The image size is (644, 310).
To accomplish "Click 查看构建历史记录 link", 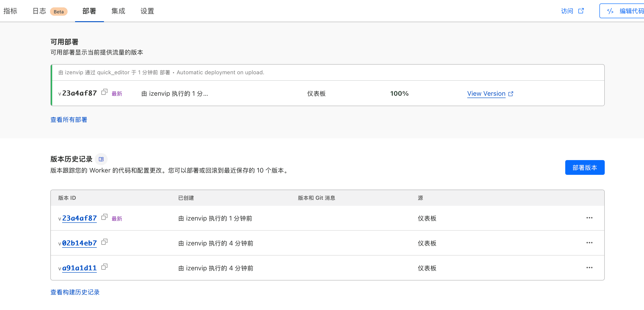I will pyautogui.click(x=75, y=292).
